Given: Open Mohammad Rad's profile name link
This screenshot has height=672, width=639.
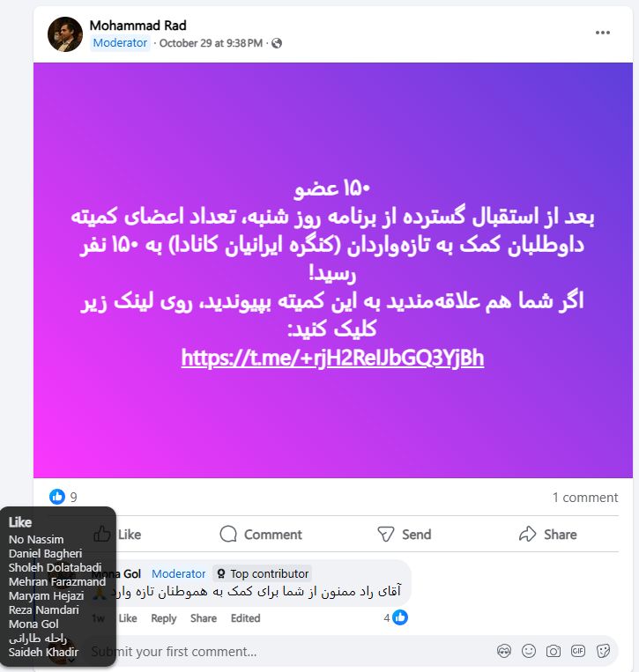Looking at the screenshot, I should [138, 26].
